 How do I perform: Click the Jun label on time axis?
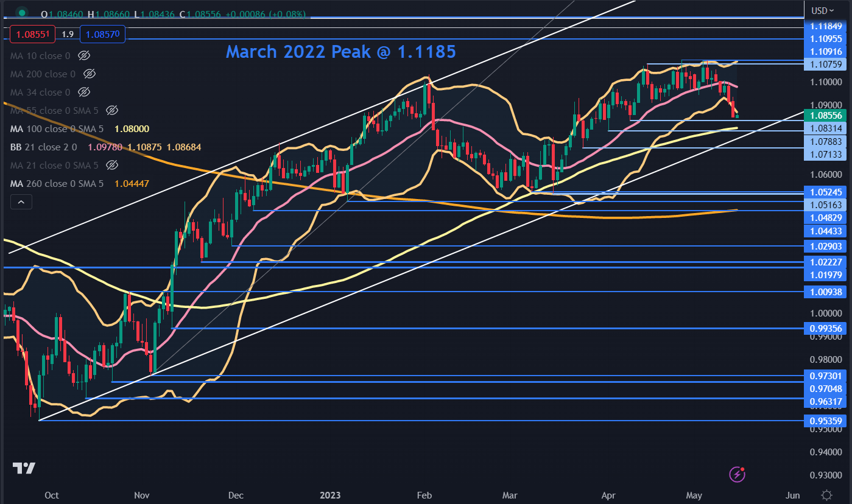coord(792,495)
